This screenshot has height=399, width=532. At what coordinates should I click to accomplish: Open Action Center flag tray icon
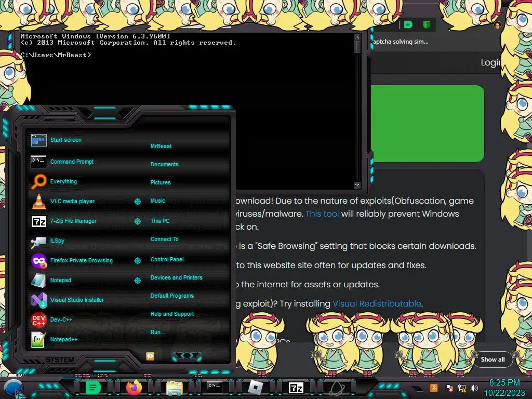(449, 388)
